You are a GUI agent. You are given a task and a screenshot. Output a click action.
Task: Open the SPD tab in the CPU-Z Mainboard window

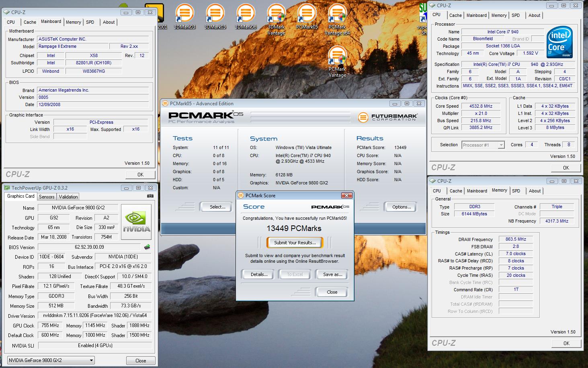tap(90, 22)
